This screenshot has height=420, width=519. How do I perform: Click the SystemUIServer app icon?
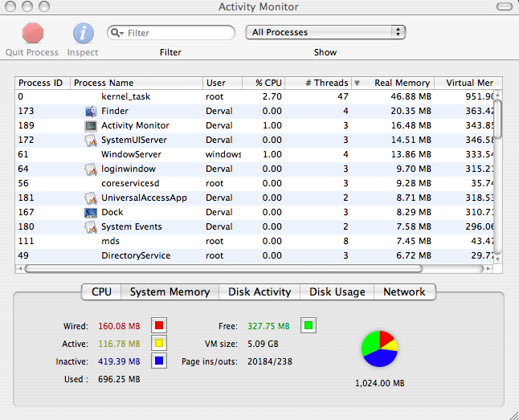coord(91,141)
